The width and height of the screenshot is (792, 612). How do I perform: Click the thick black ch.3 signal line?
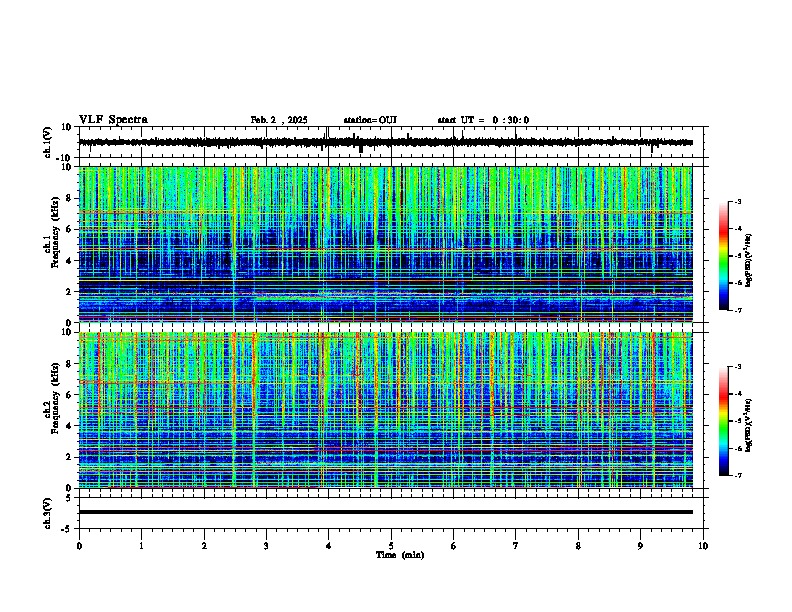click(385, 512)
